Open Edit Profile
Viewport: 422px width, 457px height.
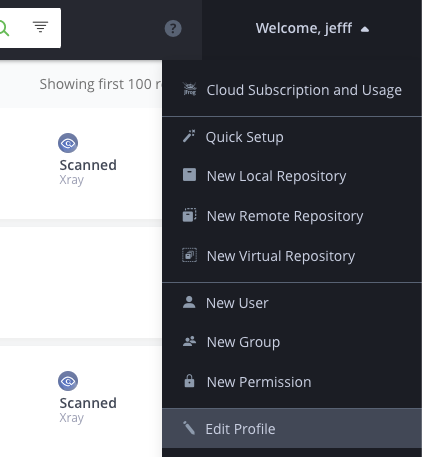[292, 429]
